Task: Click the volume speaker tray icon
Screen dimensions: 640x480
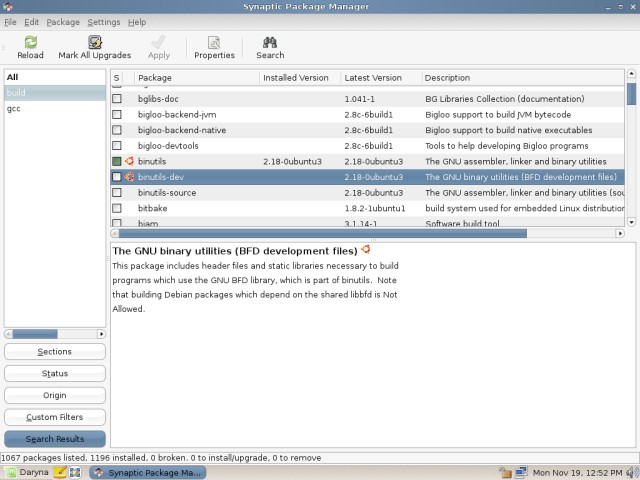Action: [x=632, y=472]
